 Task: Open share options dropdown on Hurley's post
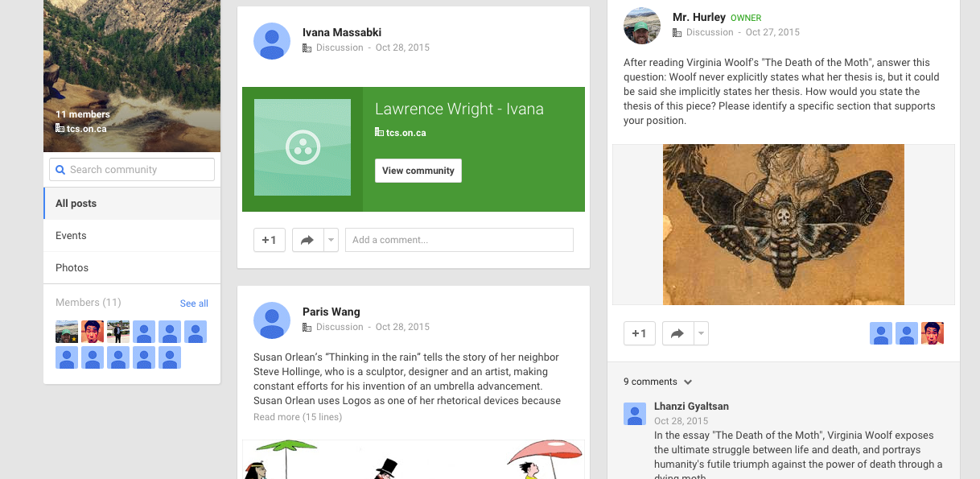coord(701,333)
